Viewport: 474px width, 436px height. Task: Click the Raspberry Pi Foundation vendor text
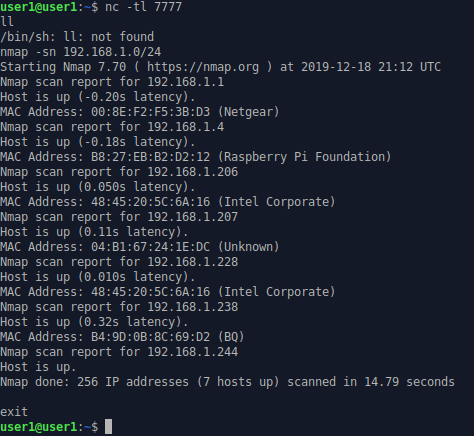pos(304,157)
